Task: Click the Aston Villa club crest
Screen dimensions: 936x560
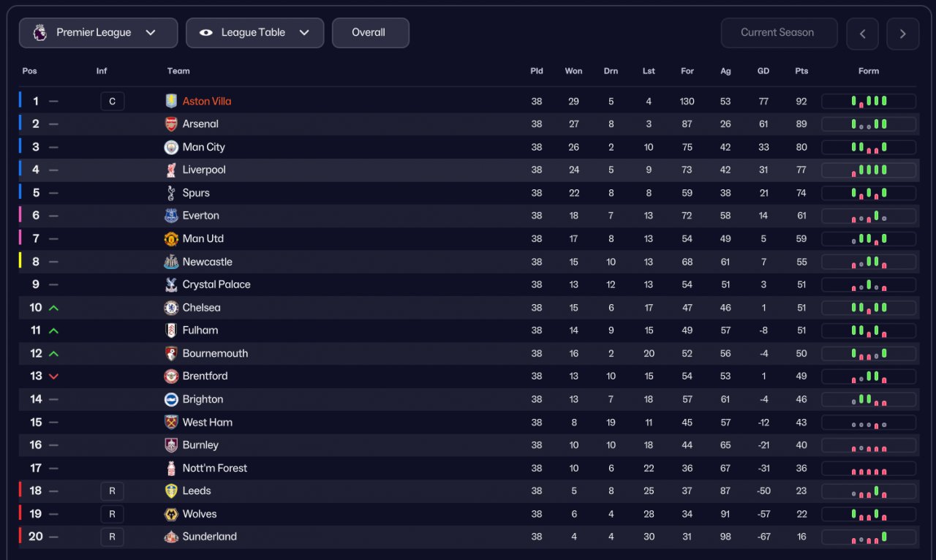Action: tap(171, 102)
